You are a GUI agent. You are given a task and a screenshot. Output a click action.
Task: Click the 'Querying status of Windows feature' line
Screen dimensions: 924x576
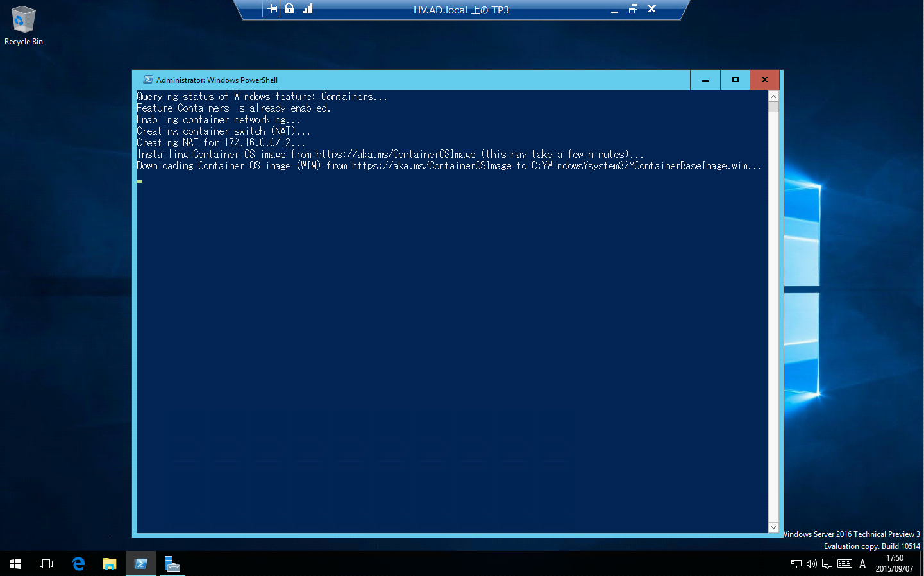click(x=262, y=97)
